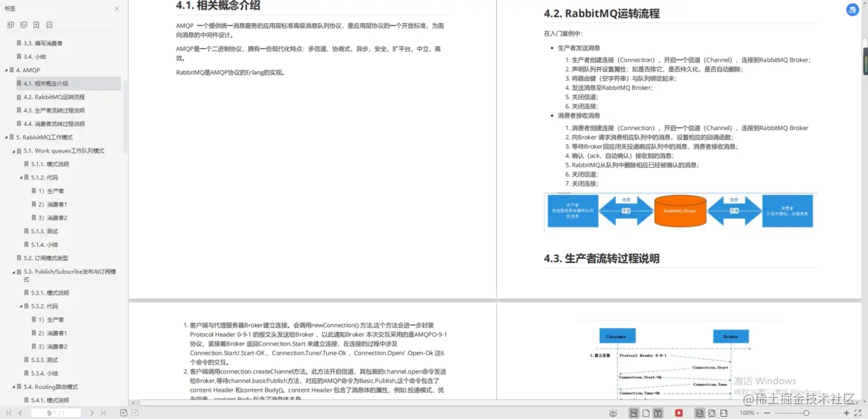Click the bookmark panel vertical scrollbar
This screenshot has width=868, height=419.
126,117
